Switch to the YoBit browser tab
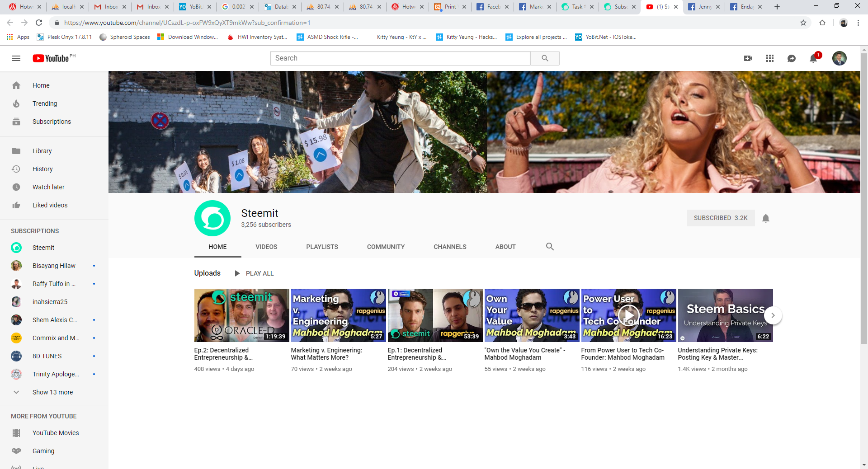This screenshot has width=868, height=469. click(195, 7)
